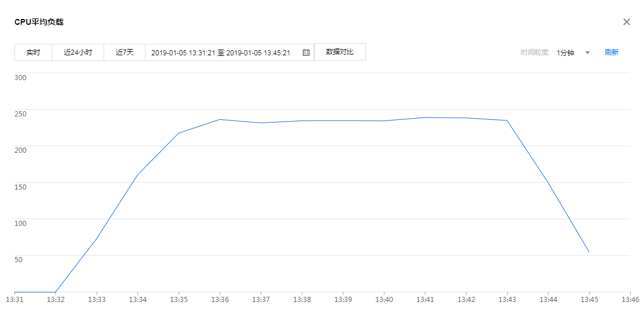Click the line's final point at 13:45
644x317 pixels.
point(589,252)
